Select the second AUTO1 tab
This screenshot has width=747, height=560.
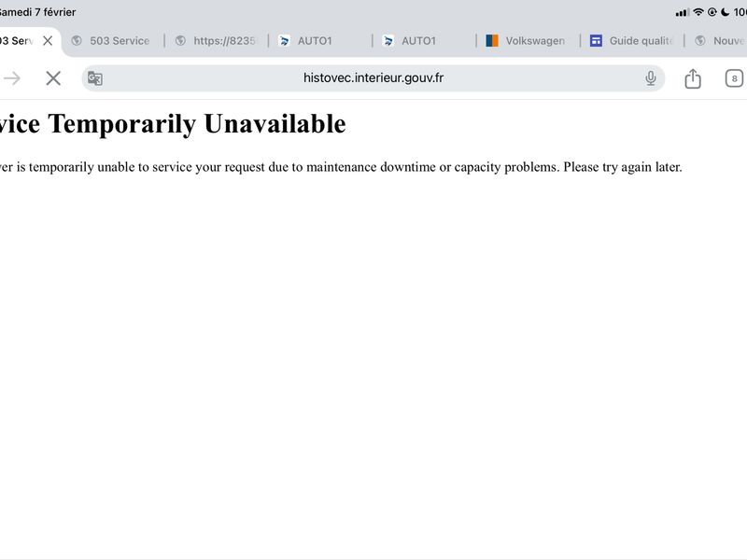(x=424, y=41)
